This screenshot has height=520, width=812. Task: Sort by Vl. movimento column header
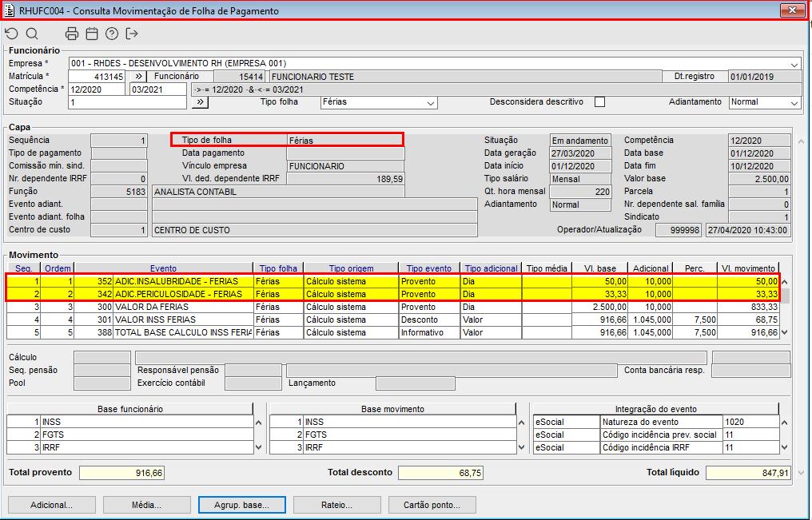pos(747,268)
